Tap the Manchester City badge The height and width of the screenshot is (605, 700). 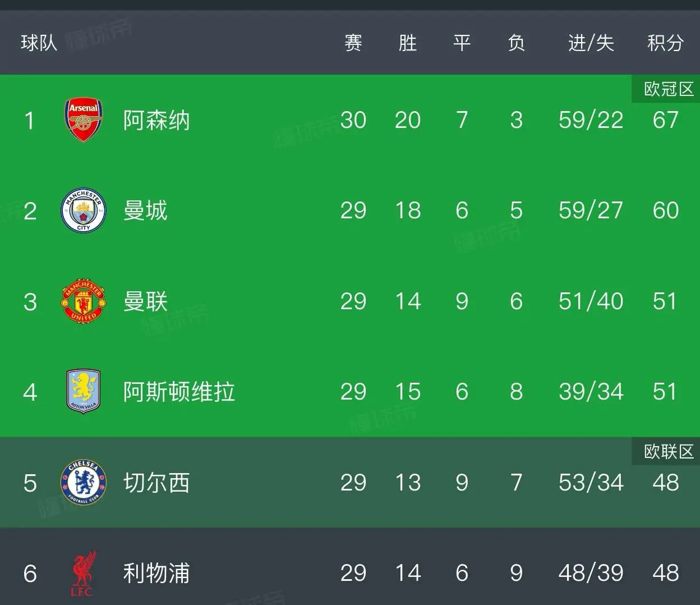(x=83, y=210)
